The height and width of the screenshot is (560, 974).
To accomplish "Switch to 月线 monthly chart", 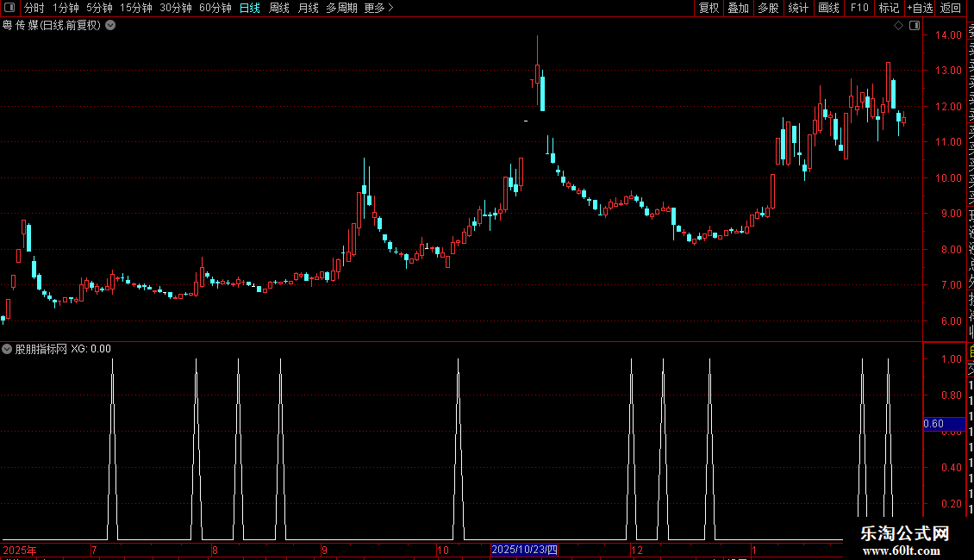I will pyautogui.click(x=308, y=8).
